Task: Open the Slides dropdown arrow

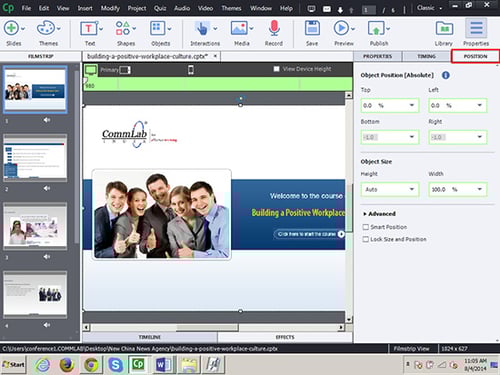Action: [x=23, y=29]
